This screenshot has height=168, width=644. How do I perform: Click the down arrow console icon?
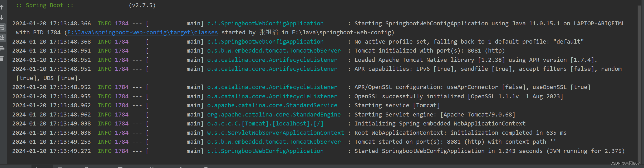[2, 17]
